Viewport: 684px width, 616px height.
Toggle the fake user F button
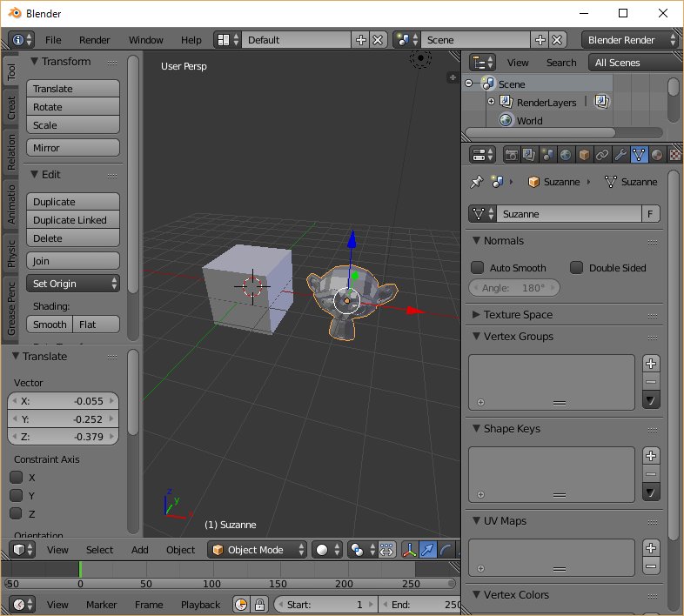pos(650,214)
